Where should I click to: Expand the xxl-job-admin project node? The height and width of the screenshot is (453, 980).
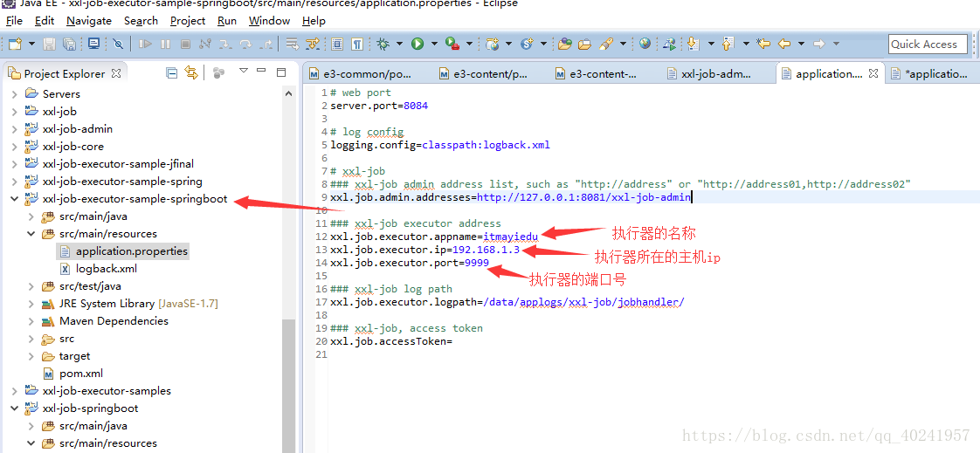coord(14,128)
